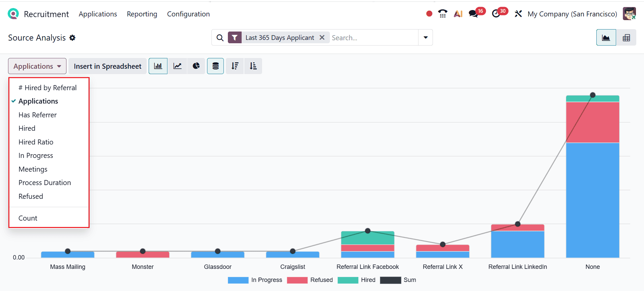Sort chart in ascending order

point(253,66)
